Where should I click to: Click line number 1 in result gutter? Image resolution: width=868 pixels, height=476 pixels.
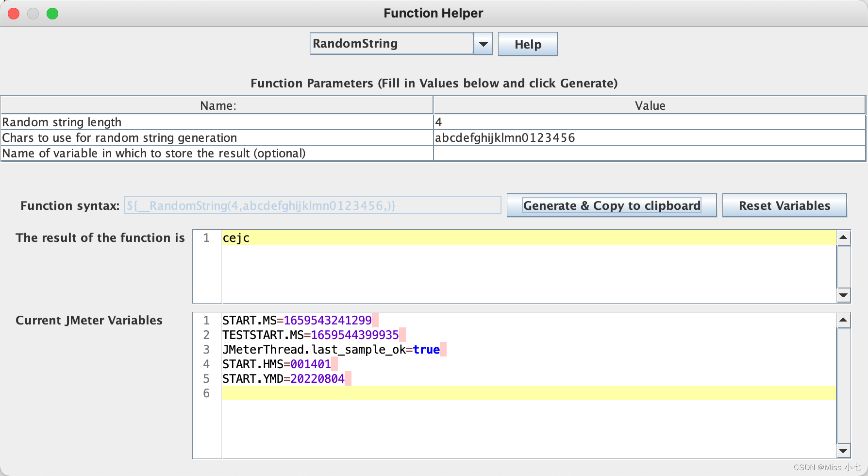[x=206, y=238]
